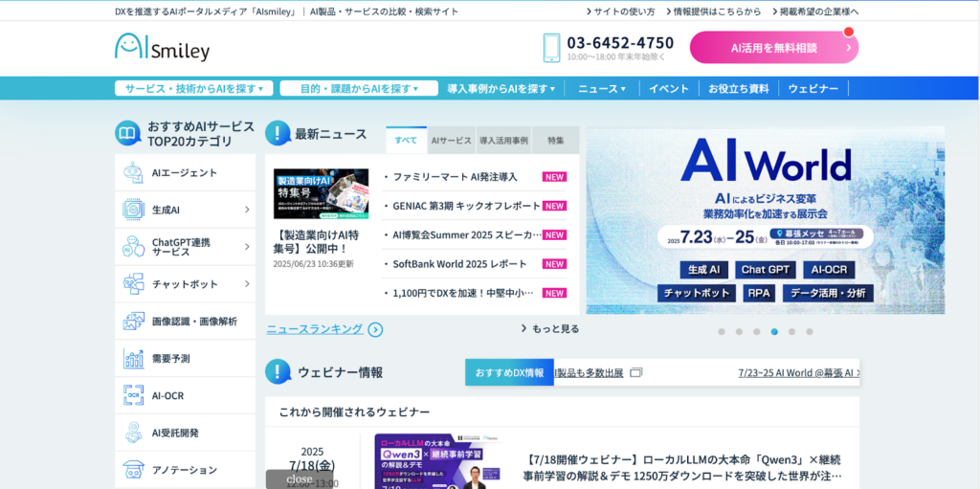Select the first carousel dot

(722, 332)
